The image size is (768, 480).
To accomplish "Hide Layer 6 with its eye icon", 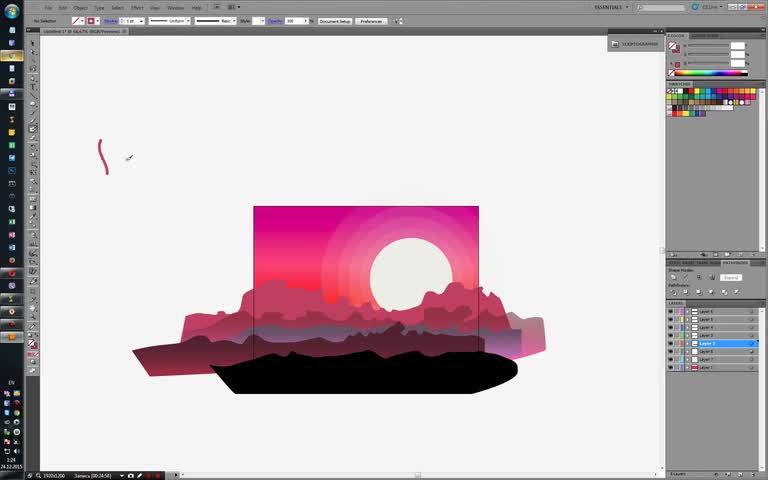I will pyautogui.click(x=671, y=312).
